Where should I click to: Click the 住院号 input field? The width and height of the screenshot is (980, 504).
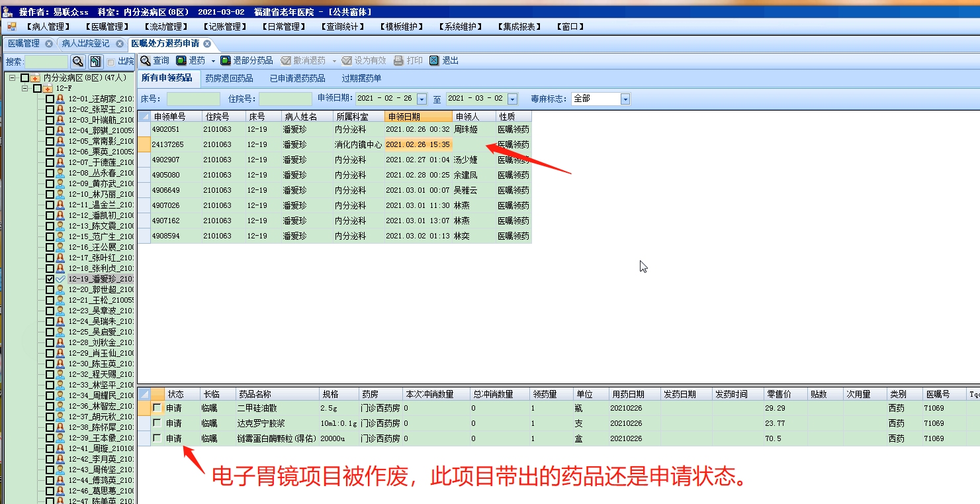point(285,99)
